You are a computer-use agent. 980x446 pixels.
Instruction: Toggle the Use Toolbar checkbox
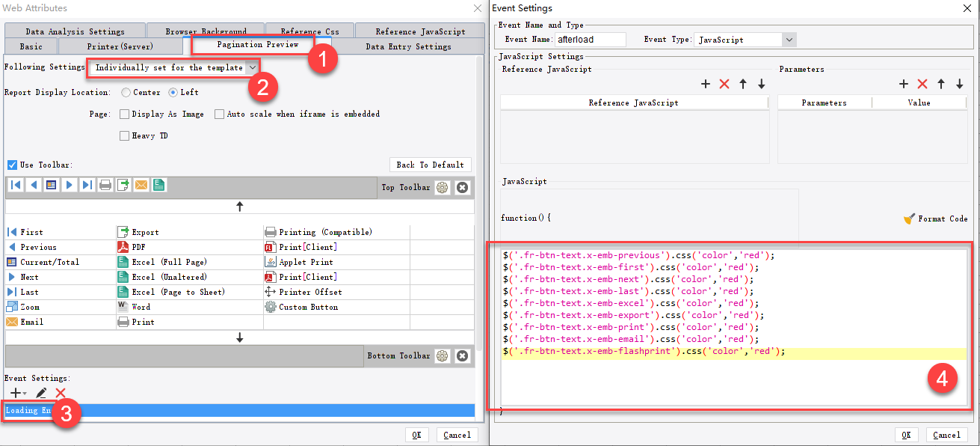click(12, 165)
